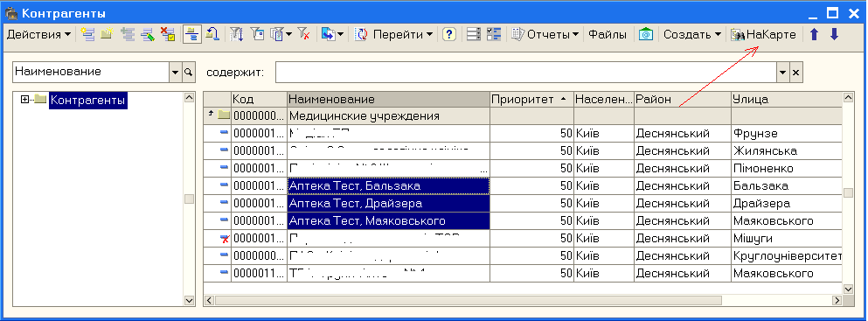868x321 pixels.
Task: Edit current item pencil icon
Action: pyautogui.click(x=147, y=34)
